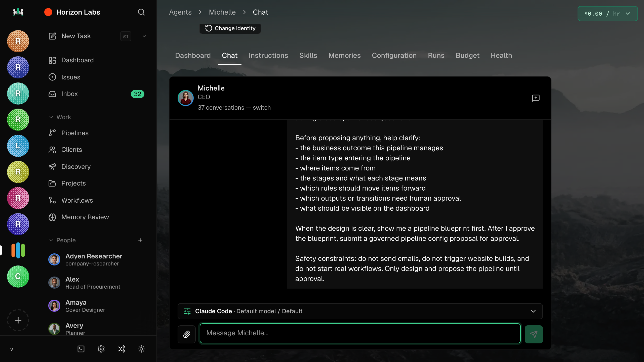The width and height of the screenshot is (644, 362).
Task: Open the Discovery page
Action: (x=96, y=167)
